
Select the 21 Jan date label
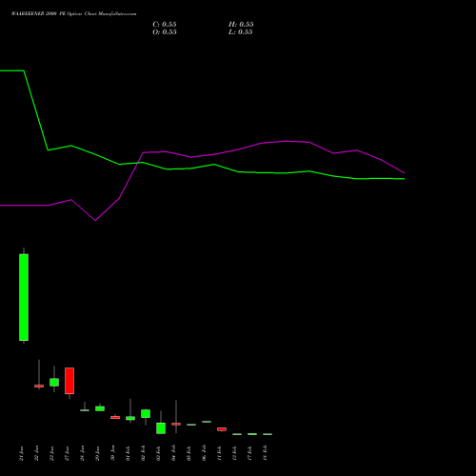22,453
